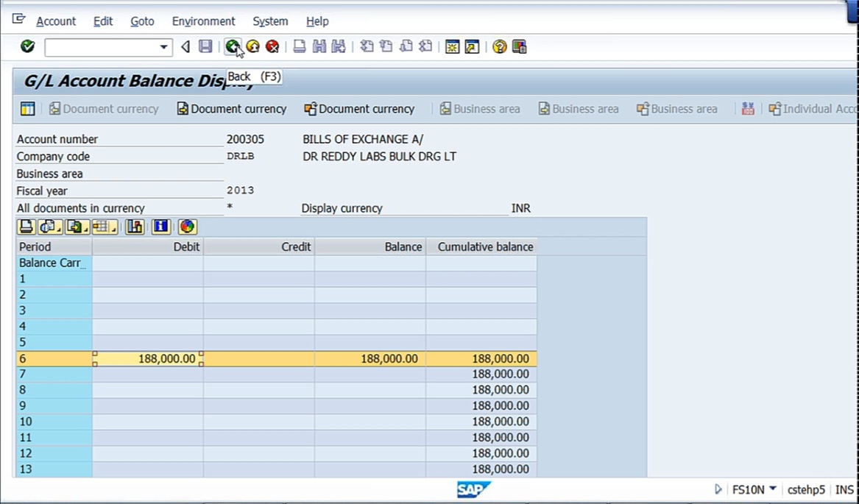The height and width of the screenshot is (504, 859).
Task: Open the System menu
Action: [x=270, y=21]
